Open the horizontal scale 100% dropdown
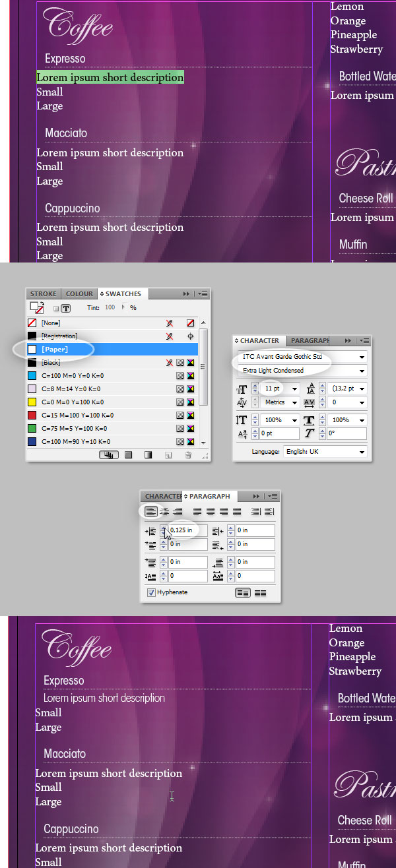This screenshot has width=396, height=868. [x=362, y=420]
